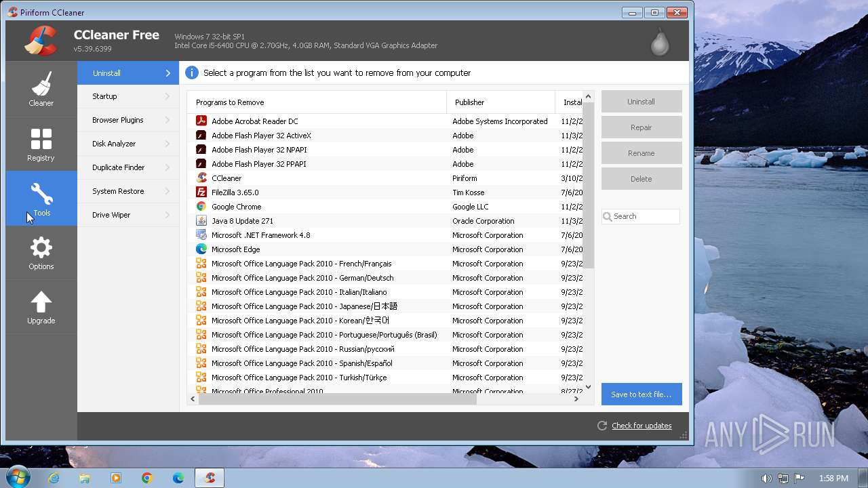868x488 pixels.
Task: Select Microsoft Office Language Pack Turkish/Türkçe row
Action: click(x=384, y=378)
